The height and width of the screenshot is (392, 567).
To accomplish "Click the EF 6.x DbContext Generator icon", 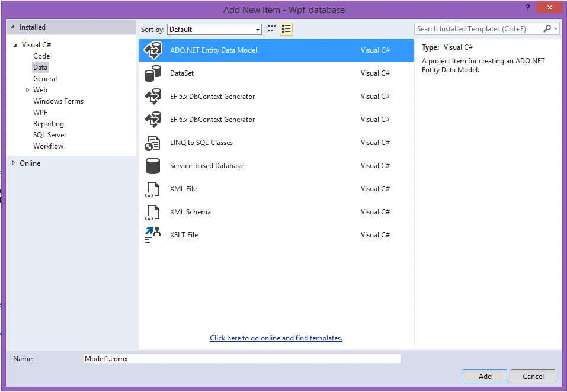I will (x=153, y=120).
